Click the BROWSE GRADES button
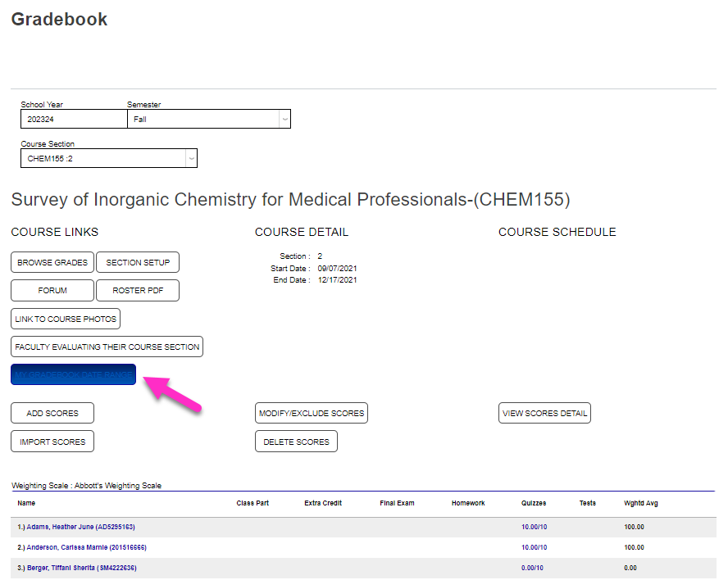The width and height of the screenshot is (728, 580). click(52, 262)
